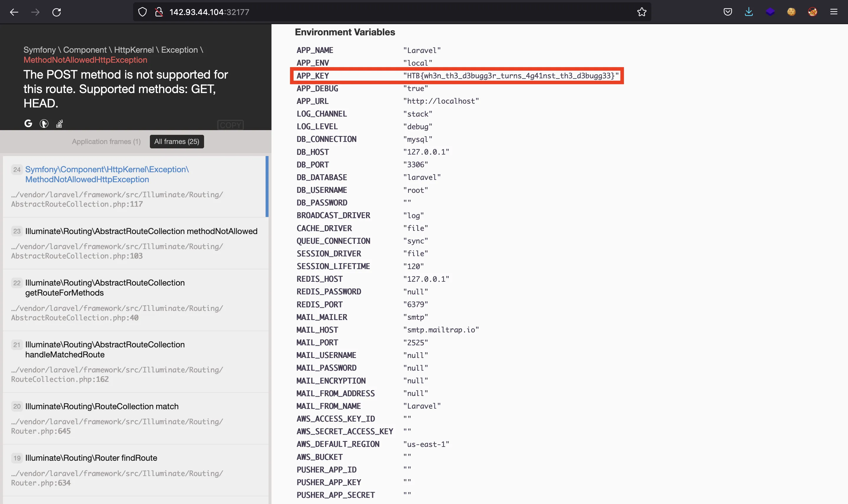Bookmark this page with the star
Screen dimensions: 848x504
click(642, 12)
